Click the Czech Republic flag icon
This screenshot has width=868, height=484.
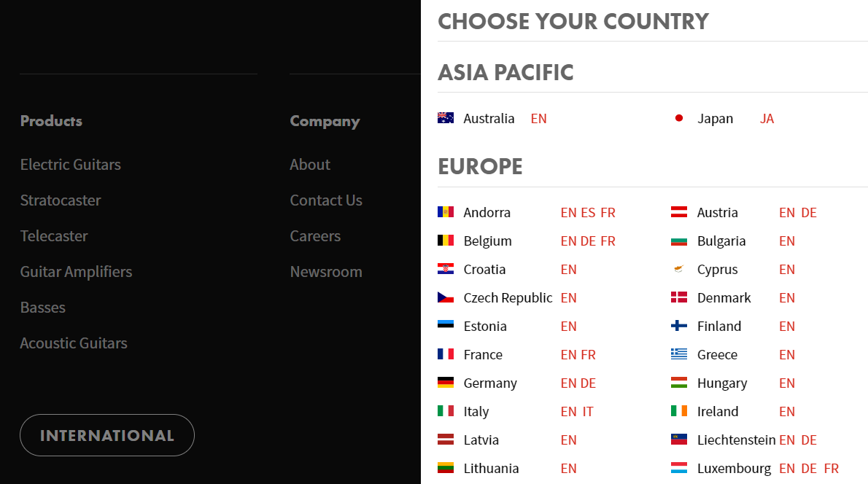(446, 297)
